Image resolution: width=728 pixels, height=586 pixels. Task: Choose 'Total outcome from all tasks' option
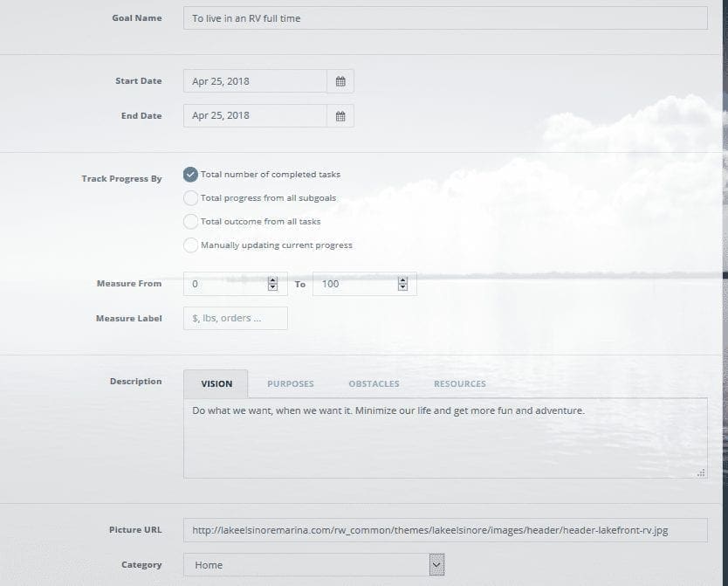click(190, 222)
